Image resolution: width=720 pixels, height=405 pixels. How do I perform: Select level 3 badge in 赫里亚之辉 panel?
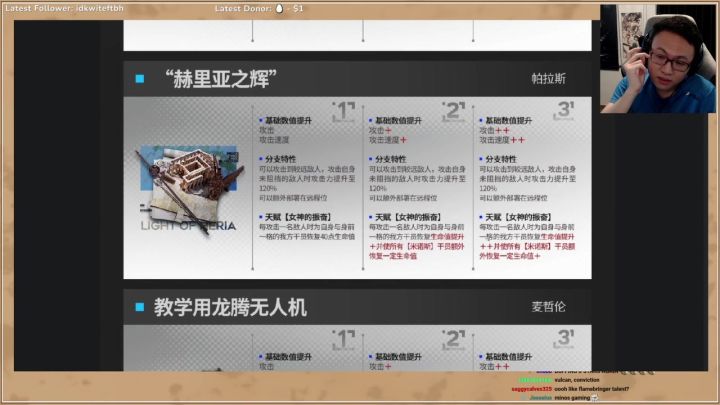click(x=564, y=111)
